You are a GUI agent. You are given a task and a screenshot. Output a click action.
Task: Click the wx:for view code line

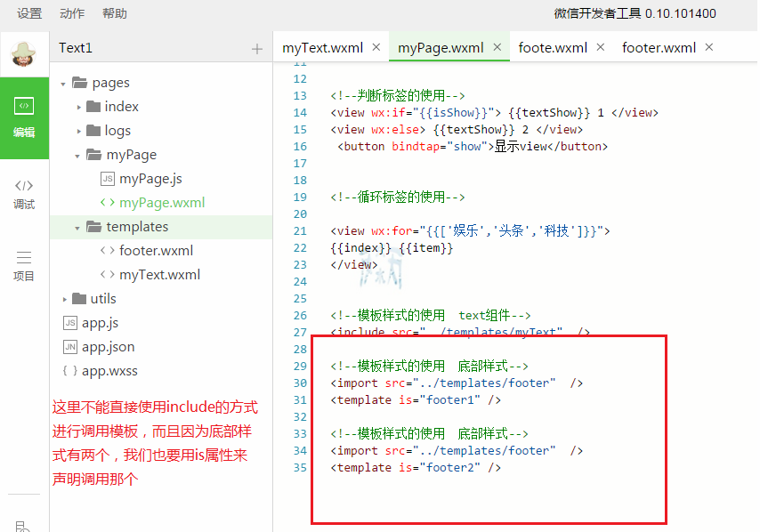(470, 231)
